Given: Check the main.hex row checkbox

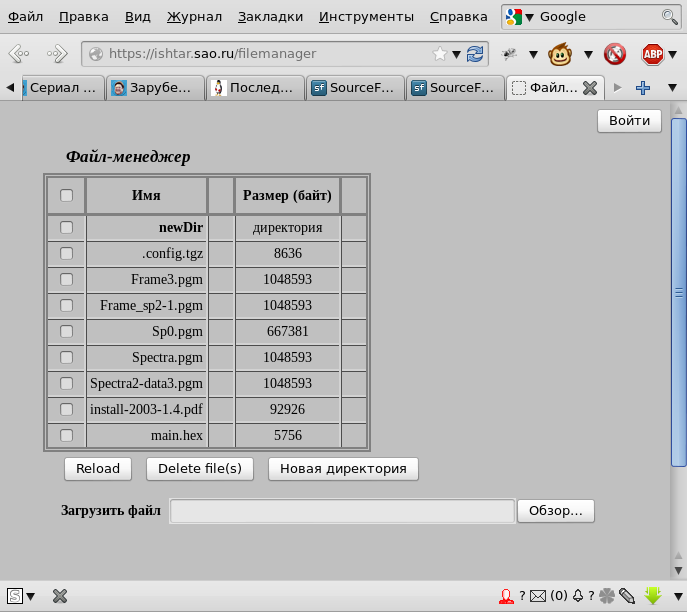Looking at the screenshot, I should 67,435.
